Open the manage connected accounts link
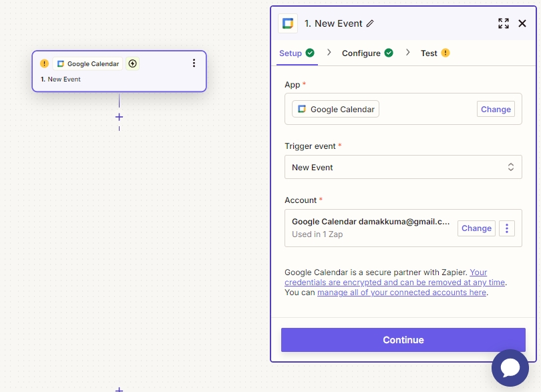541x392 pixels. 401,292
